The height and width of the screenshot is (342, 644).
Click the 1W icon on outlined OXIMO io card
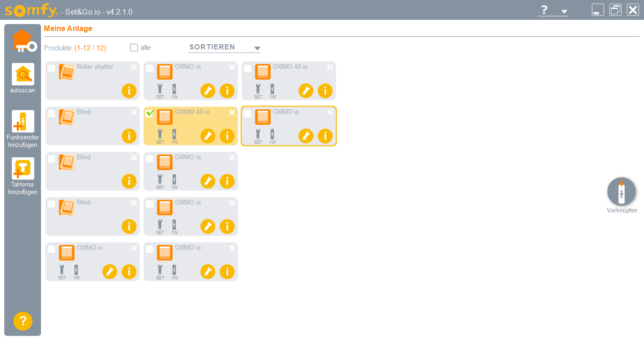(272, 136)
